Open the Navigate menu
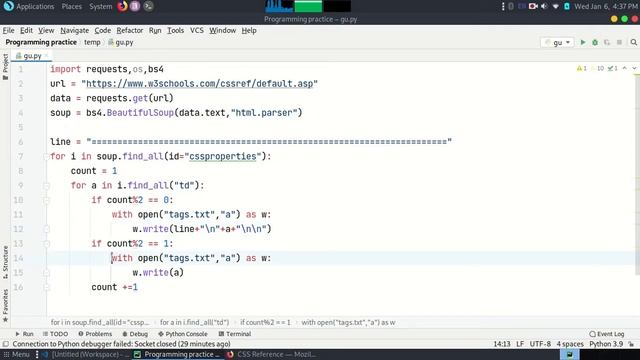 (74, 31)
